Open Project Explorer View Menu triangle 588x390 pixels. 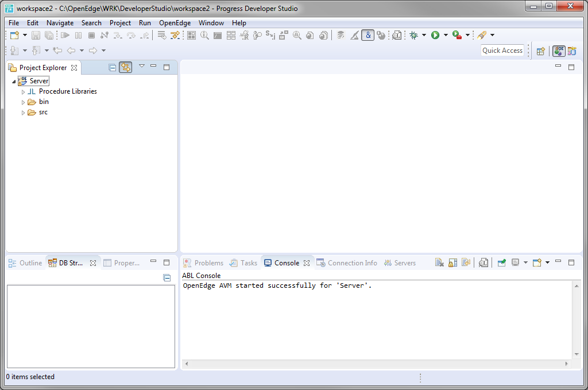tap(142, 66)
